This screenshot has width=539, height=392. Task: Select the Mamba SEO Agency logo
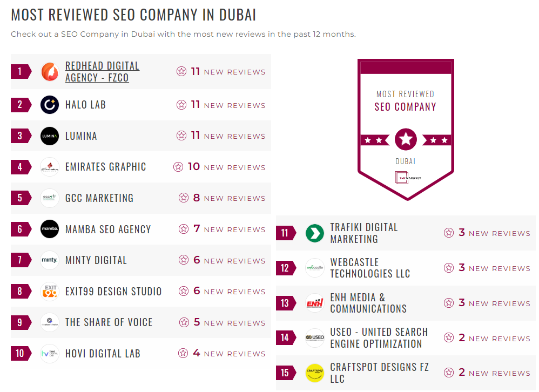point(49,229)
